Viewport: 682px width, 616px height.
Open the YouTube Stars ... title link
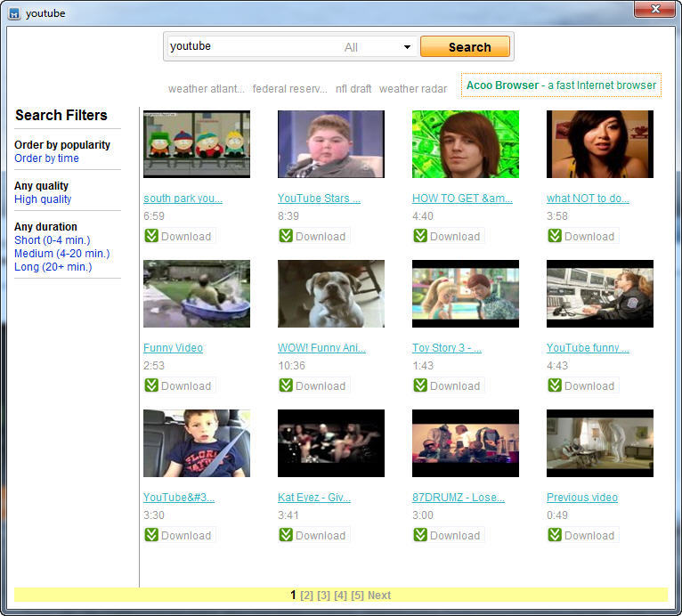[x=319, y=199]
